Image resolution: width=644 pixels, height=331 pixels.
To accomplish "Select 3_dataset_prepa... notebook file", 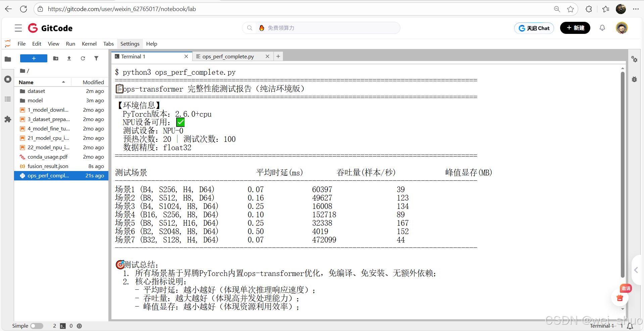I will pyautogui.click(x=61, y=119).
